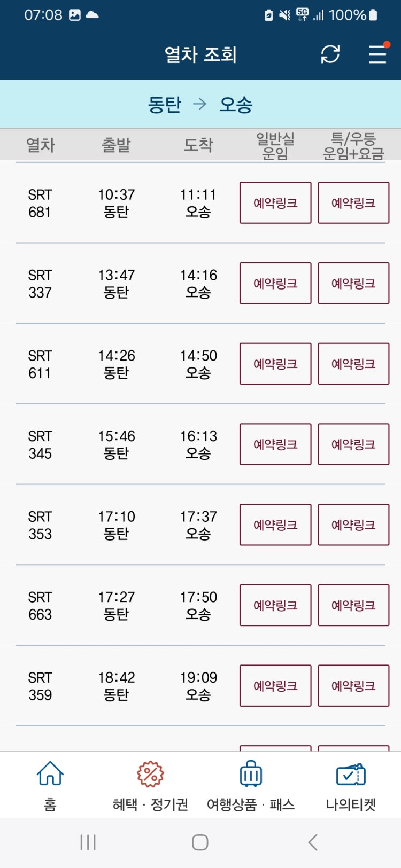Tap the Android home navigation button
The image size is (401, 868).
[200, 842]
